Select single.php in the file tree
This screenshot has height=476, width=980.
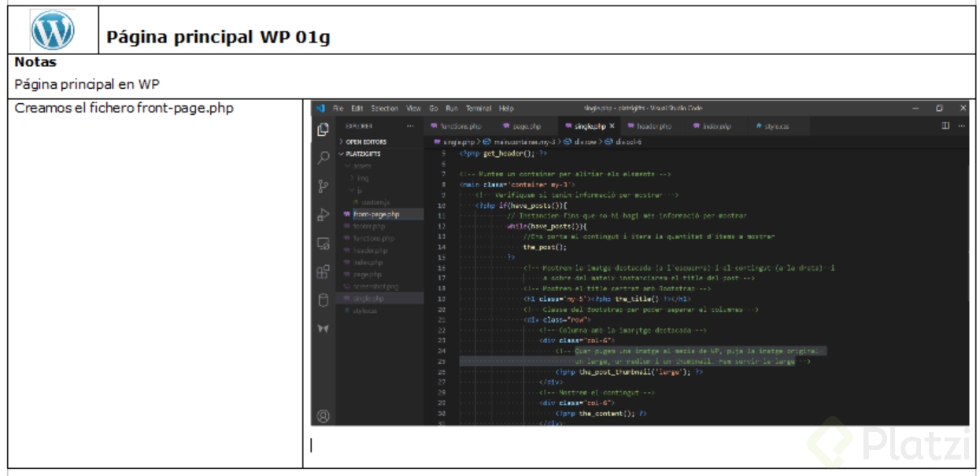point(381,298)
